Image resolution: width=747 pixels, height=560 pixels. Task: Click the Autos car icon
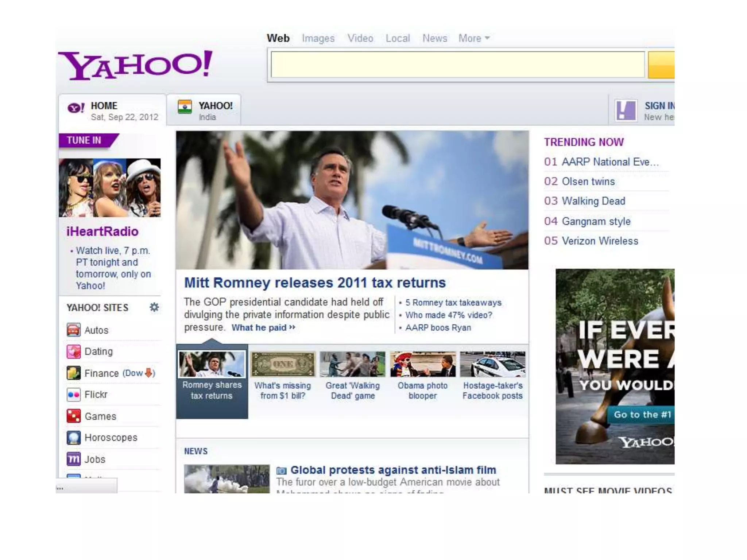coord(73,330)
